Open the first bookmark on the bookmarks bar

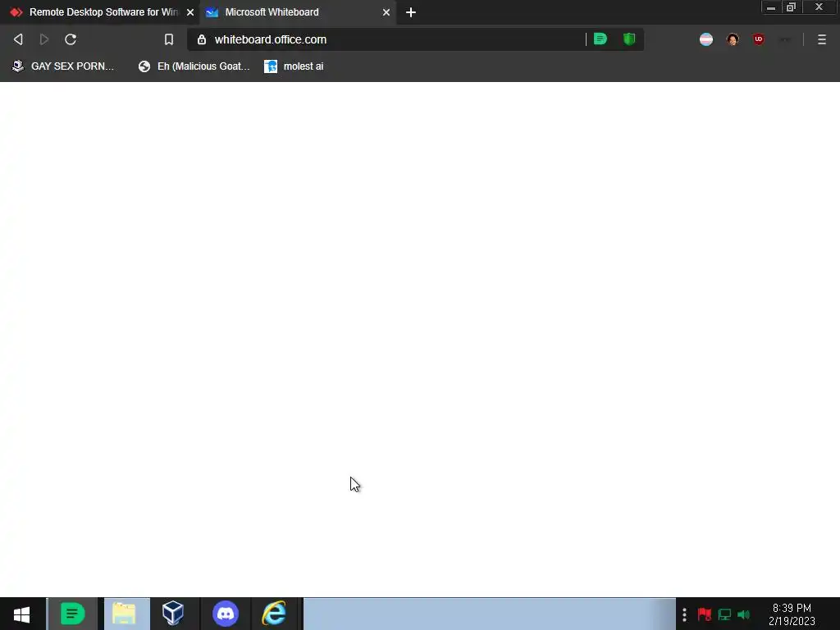click(x=63, y=66)
